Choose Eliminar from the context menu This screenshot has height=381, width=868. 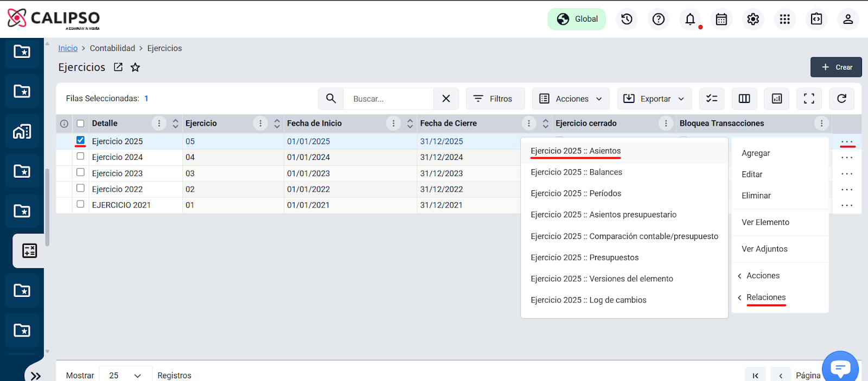click(x=780, y=196)
